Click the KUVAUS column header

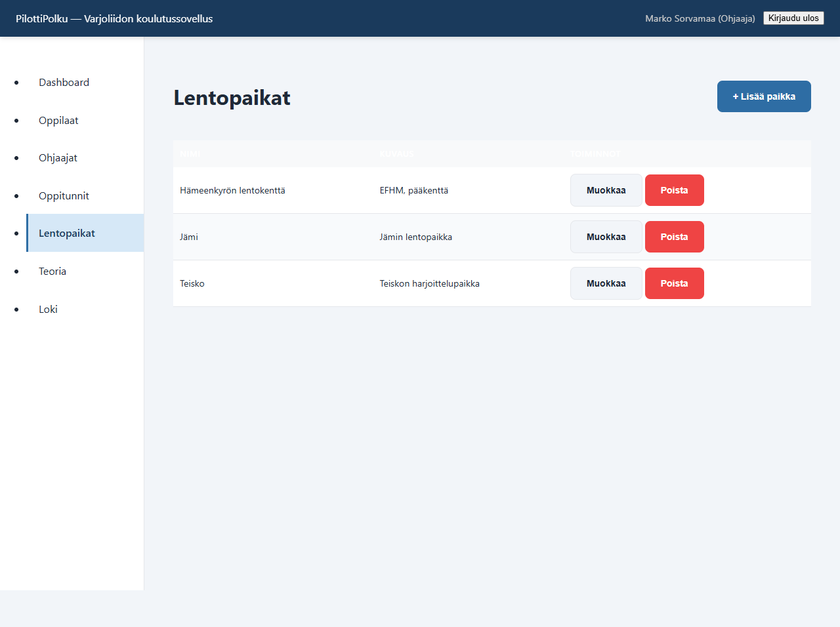coord(396,154)
